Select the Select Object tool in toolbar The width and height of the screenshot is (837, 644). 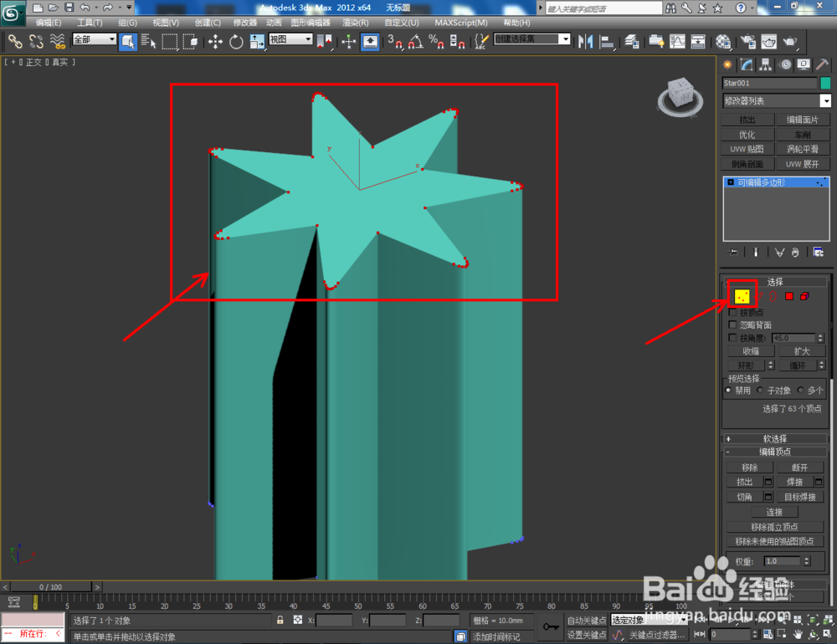tap(127, 41)
